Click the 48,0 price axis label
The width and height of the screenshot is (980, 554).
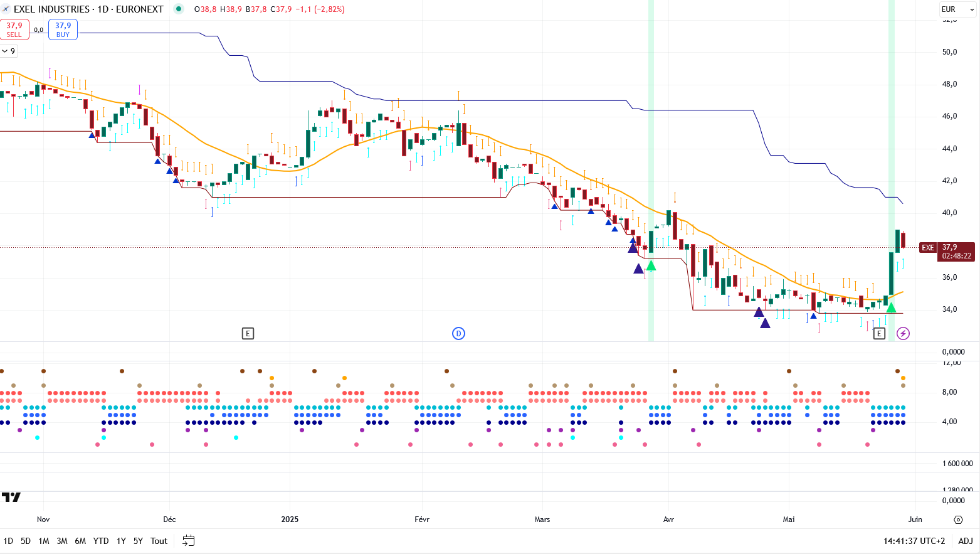[x=950, y=84]
